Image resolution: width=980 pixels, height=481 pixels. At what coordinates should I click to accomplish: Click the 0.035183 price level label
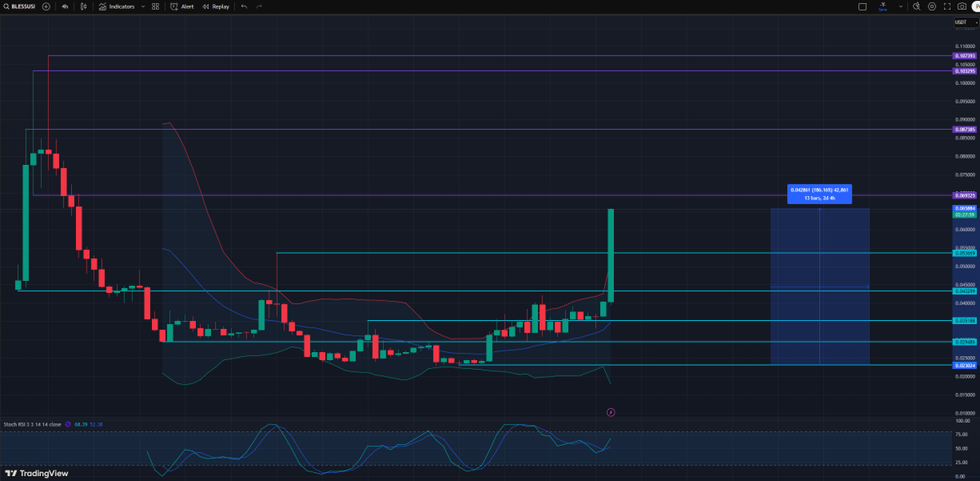coord(964,321)
